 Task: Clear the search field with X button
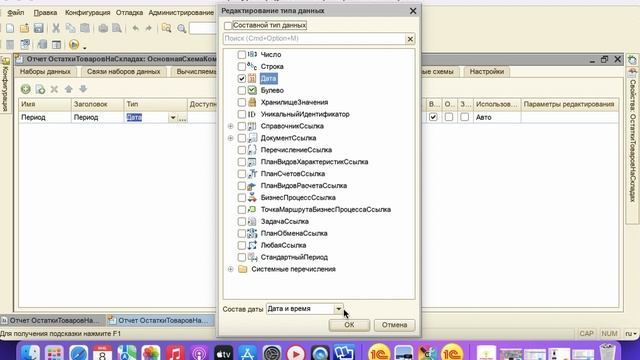[410, 39]
